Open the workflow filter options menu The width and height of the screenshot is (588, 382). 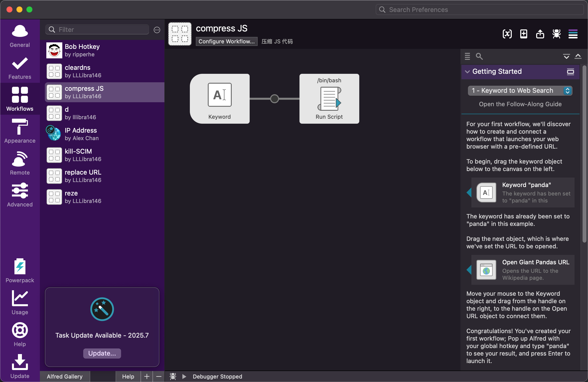(157, 30)
